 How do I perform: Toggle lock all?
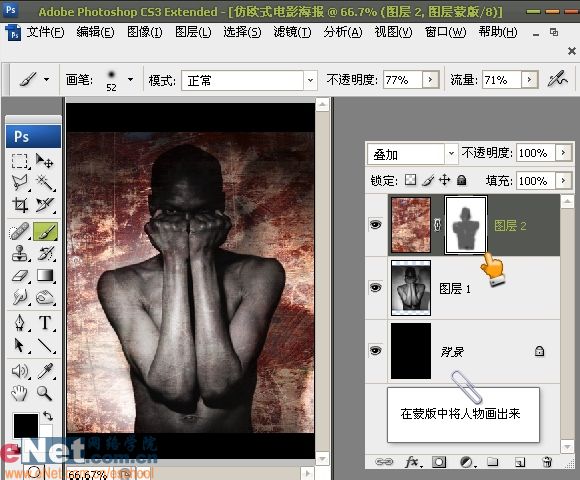click(461, 180)
